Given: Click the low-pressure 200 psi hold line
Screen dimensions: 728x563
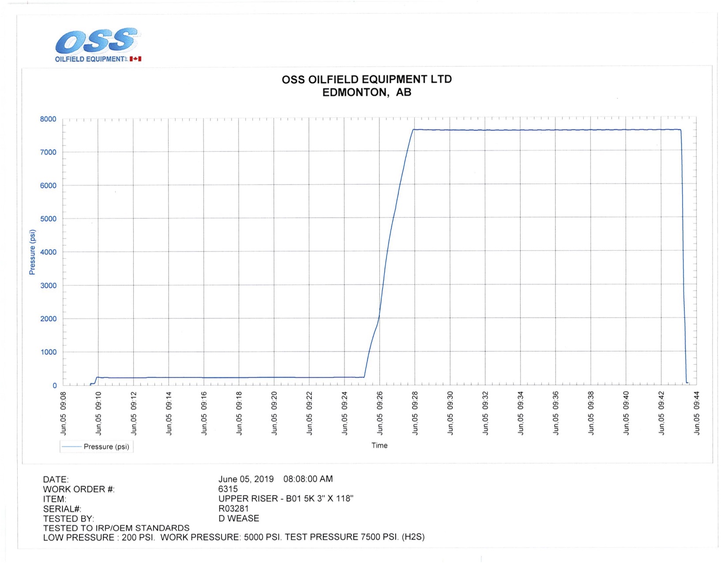Looking at the screenshot, I should 229,378.
